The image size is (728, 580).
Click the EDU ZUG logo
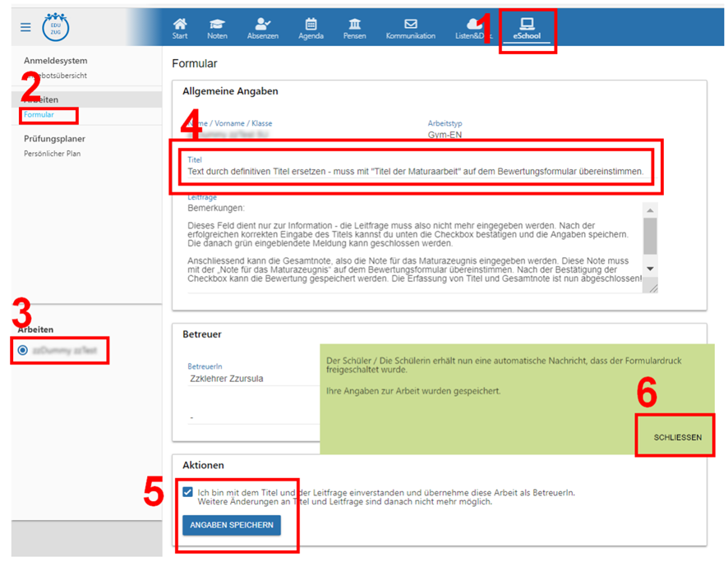pos(56,27)
